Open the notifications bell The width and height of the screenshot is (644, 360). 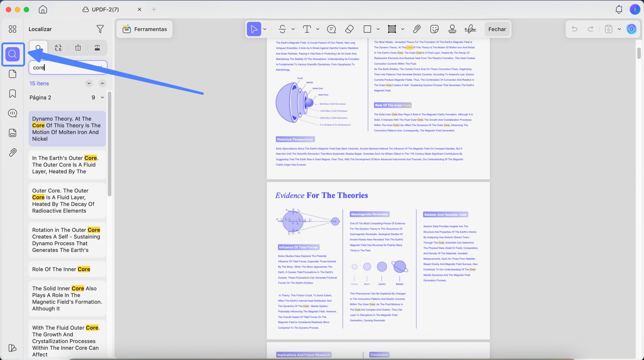pyautogui.click(x=619, y=10)
